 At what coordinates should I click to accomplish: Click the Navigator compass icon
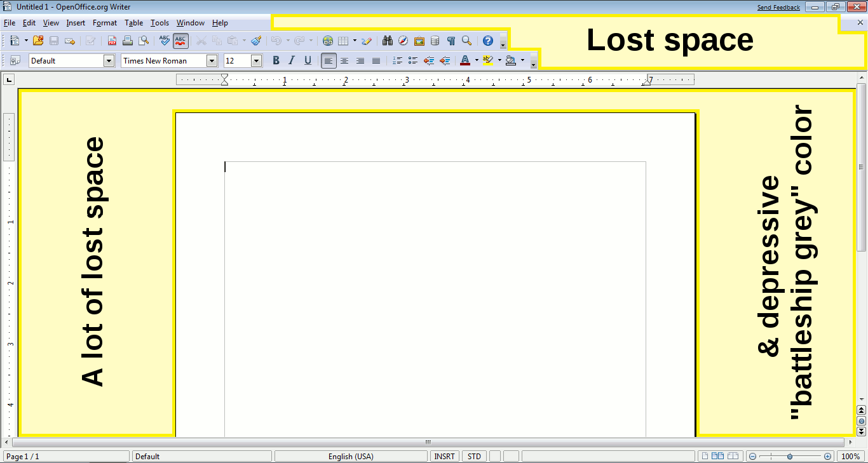tap(403, 41)
